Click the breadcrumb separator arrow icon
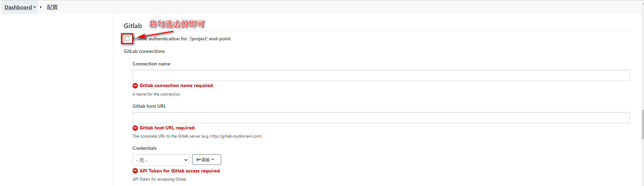The image size is (644, 186). pos(41,7)
